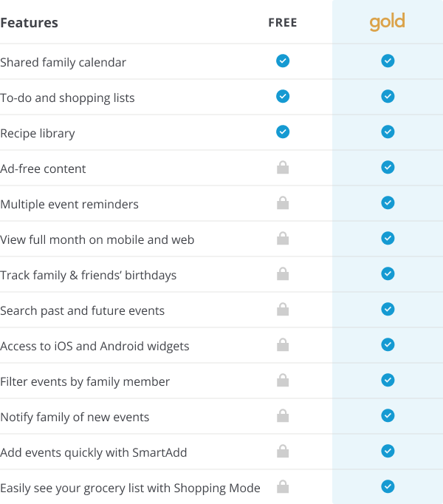
Task: Click lock icon for iOS and Android widgets
Action: (283, 344)
